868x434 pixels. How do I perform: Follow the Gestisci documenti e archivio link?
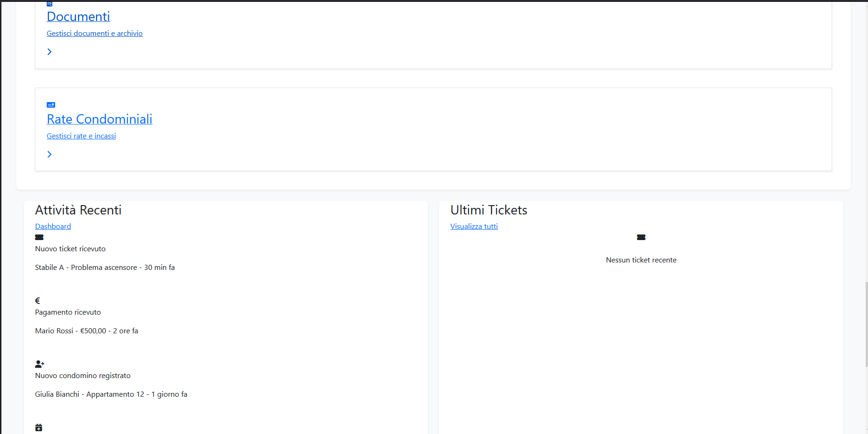[95, 34]
